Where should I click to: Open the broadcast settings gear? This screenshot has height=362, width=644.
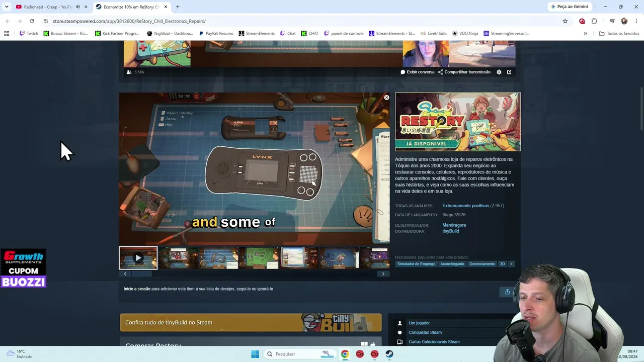coord(499,72)
